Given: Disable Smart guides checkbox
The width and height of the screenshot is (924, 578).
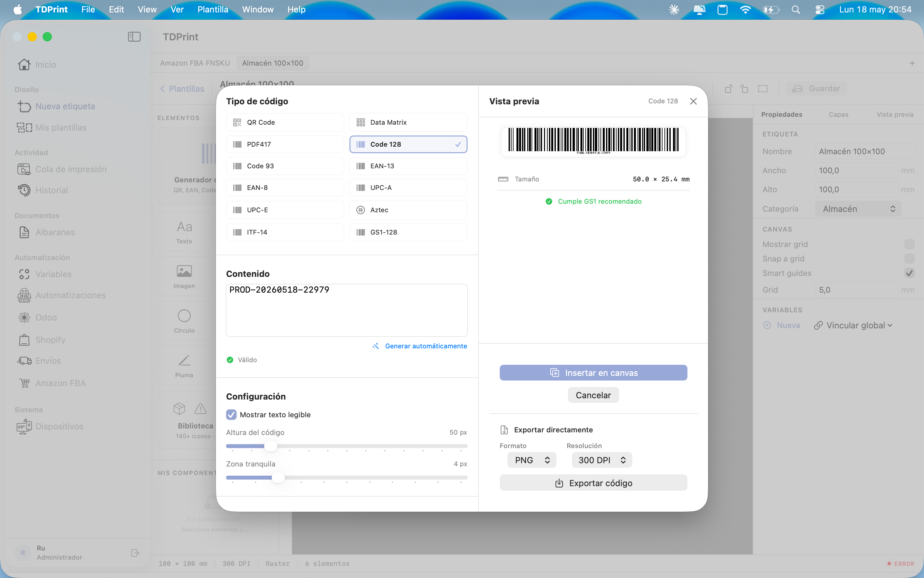Looking at the screenshot, I should click(x=909, y=273).
